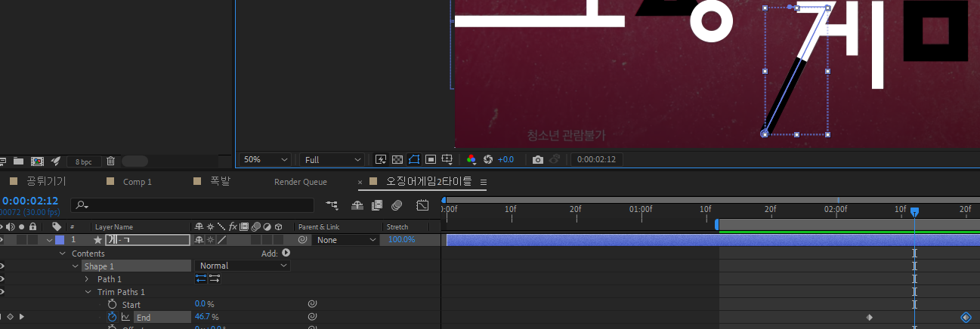Screen dimensions: 980x329
Task: Click the audio column header icon
Action: (11, 226)
